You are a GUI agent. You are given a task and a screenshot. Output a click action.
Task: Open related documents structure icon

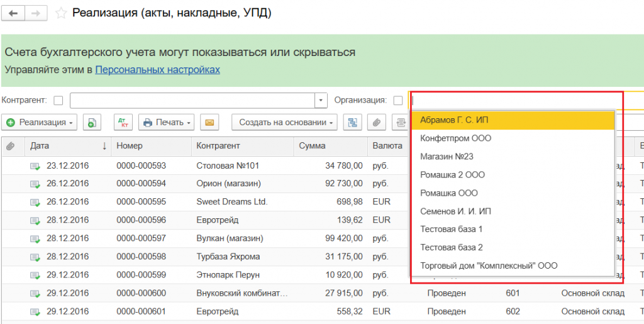(x=352, y=123)
